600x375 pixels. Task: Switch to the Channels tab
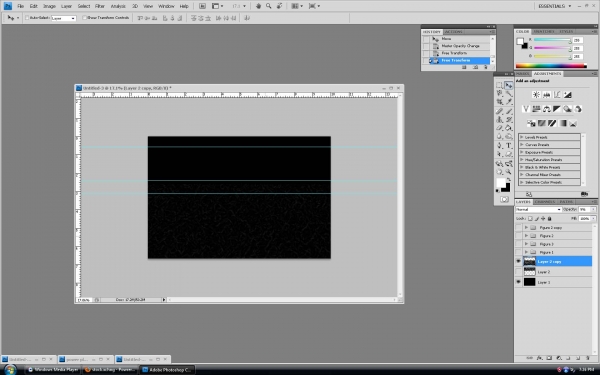545,202
